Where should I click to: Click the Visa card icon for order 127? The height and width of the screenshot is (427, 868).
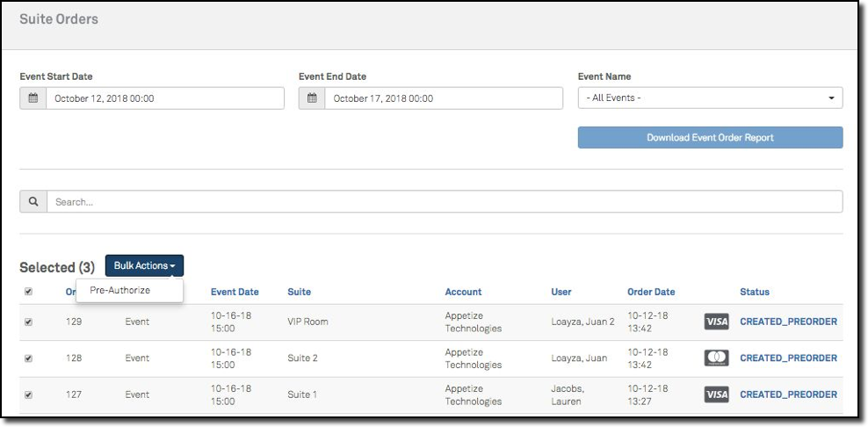716,394
